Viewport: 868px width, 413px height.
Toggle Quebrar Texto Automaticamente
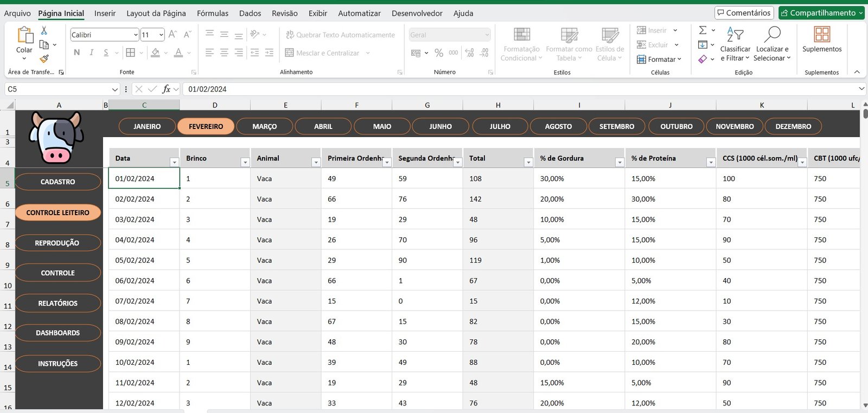[x=340, y=35]
